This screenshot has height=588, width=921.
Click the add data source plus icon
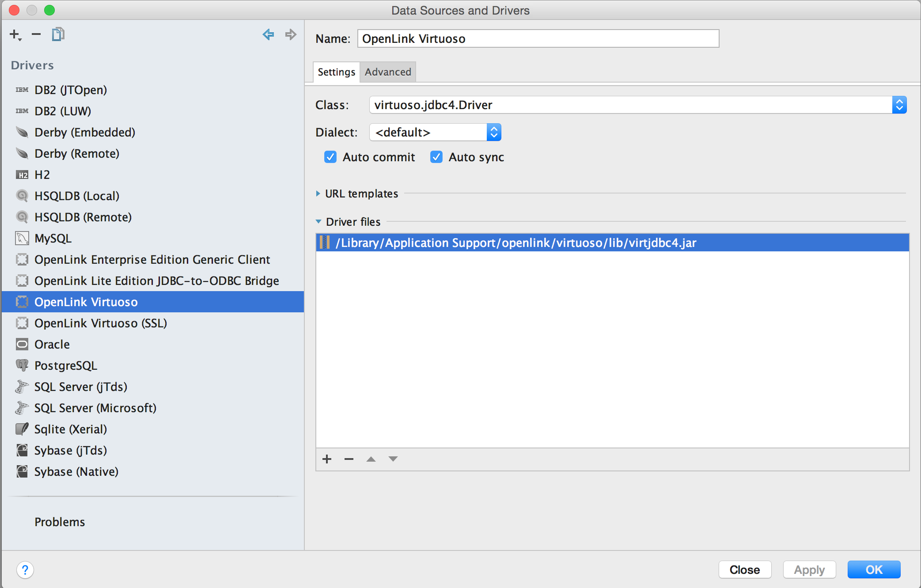(x=15, y=35)
